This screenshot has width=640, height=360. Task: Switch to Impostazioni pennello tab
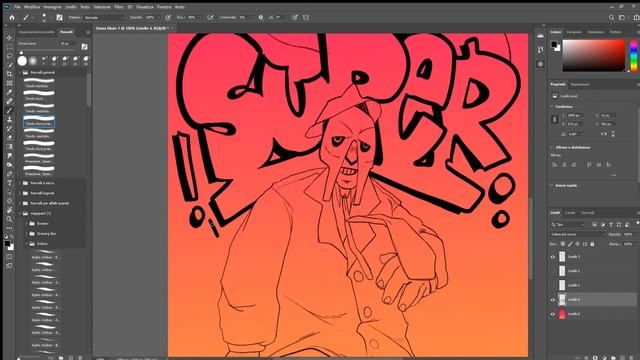(36, 32)
